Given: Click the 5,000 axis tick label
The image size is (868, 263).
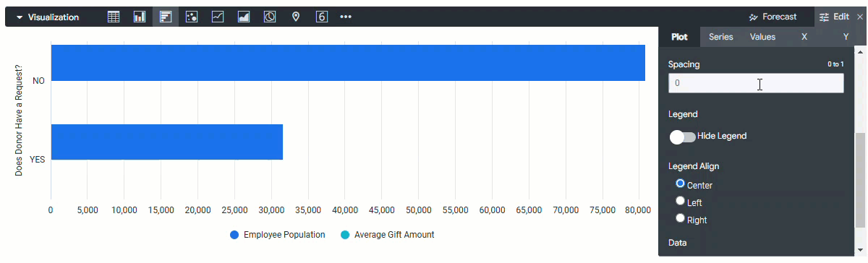Looking at the screenshot, I should coord(88,210).
